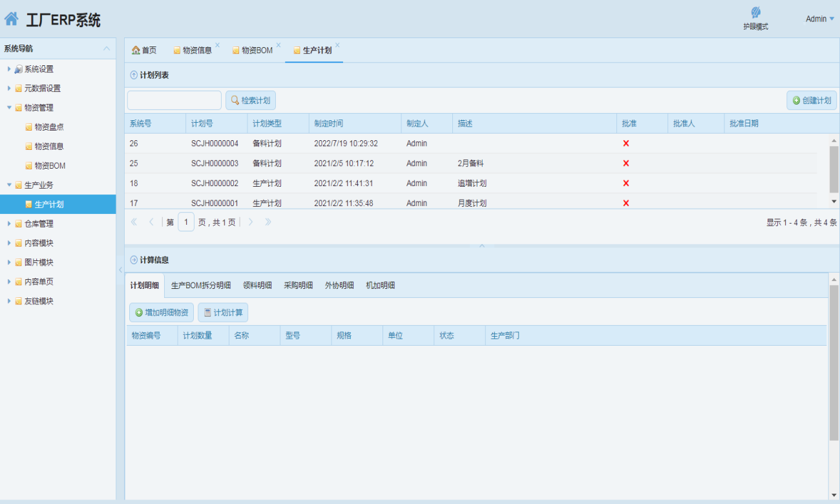Switch to the 首页 tab

(x=144, y=50)
